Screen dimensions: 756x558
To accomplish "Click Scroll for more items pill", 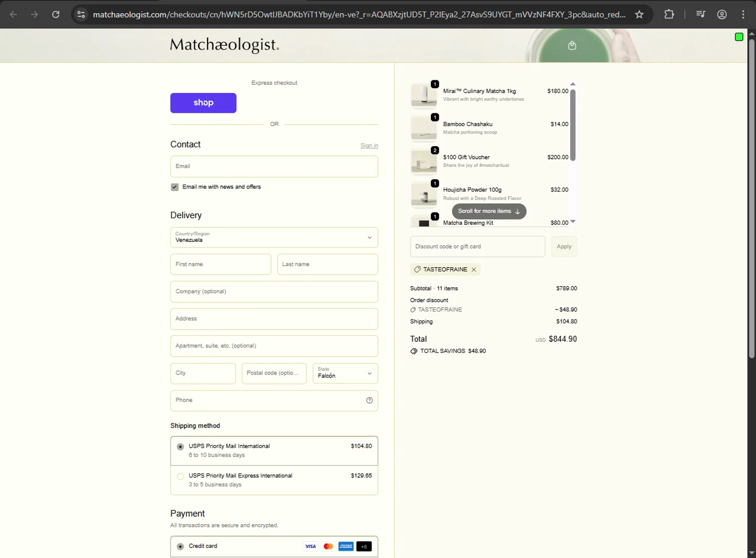I will pos(489,212).
